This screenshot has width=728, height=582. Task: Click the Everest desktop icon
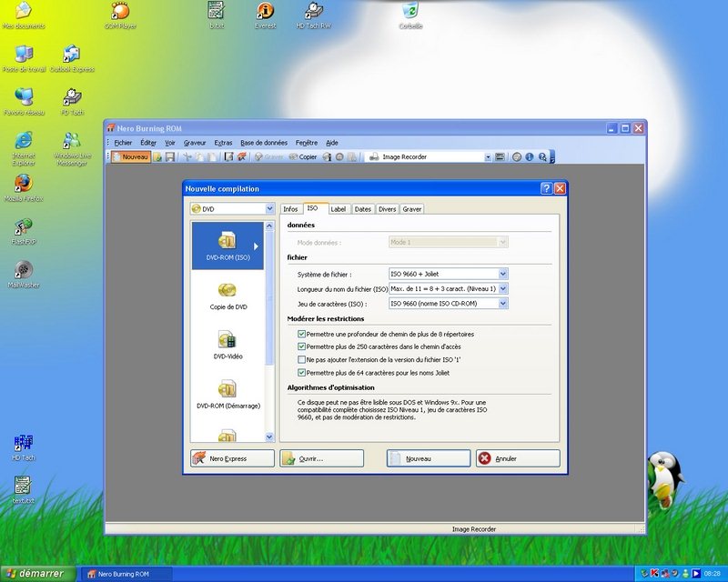click(x=265, y=15)
